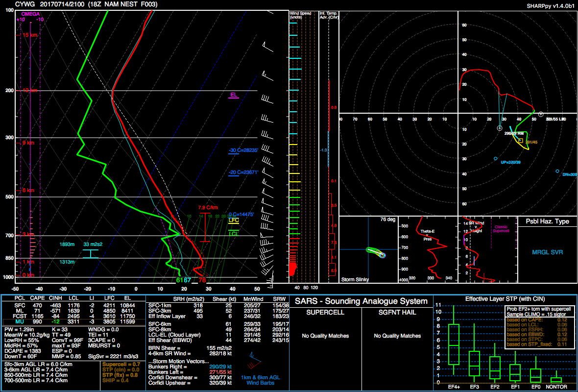Viewport: 578px width, 392px height.
Task: Select the FCST parcel row
Action: pyautogui.click(x=73, y=317)
